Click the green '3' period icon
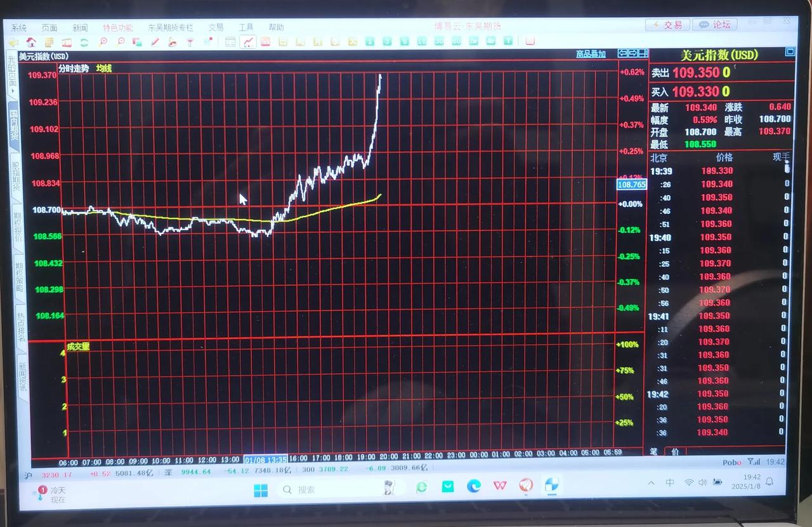The image size is (812, 527). pyautogui.click(x=387, y=41)
